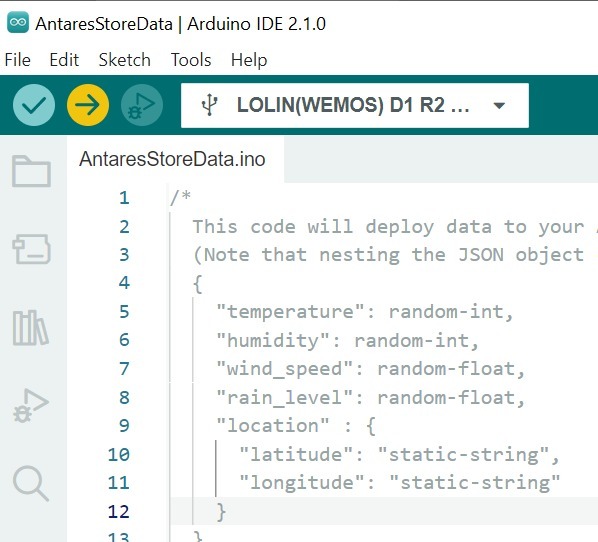This screenshot has width=598, height=542.
Task: Open the Debug panel in the sidebar
Action: coord(31,405)
